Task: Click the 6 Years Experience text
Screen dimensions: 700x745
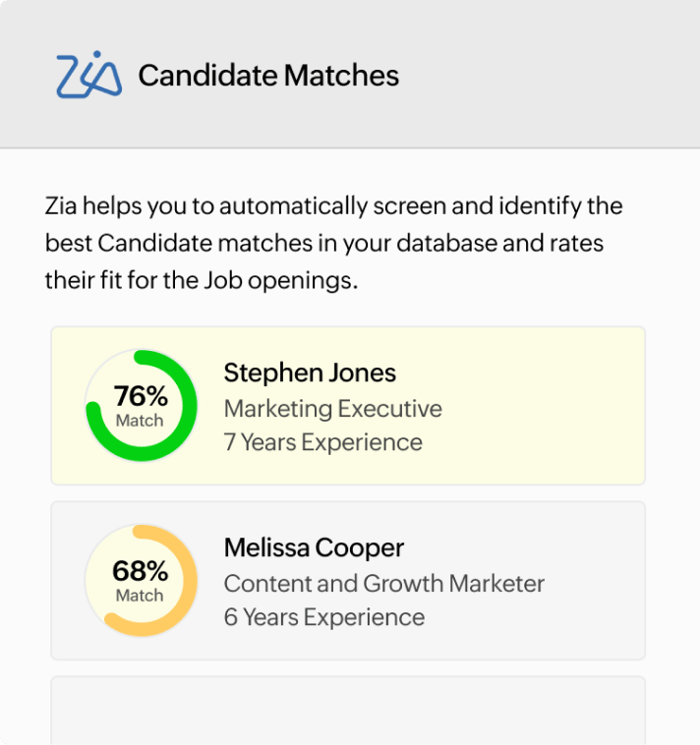Action: click(x=323, y=617)
